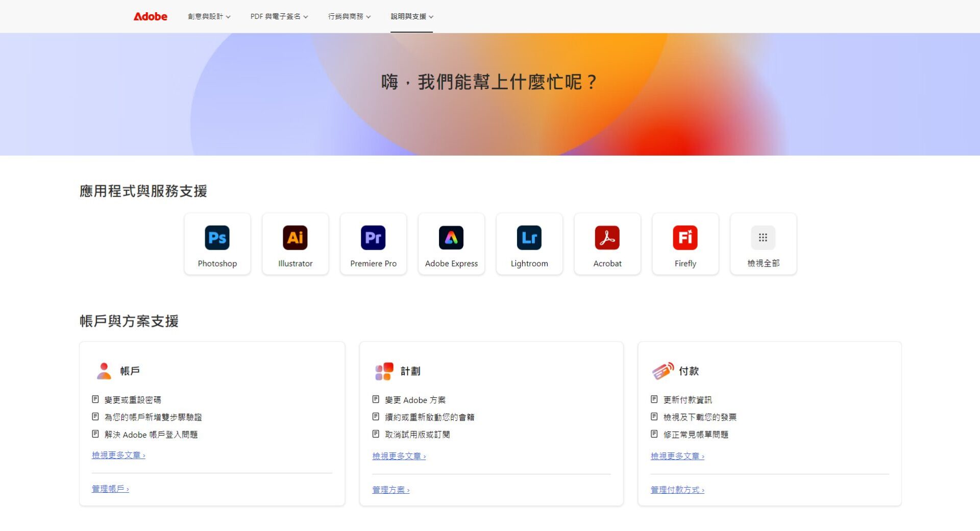Click the Adobe logo
The height and width of the screenshot is (531, 980).
(150, 16)
